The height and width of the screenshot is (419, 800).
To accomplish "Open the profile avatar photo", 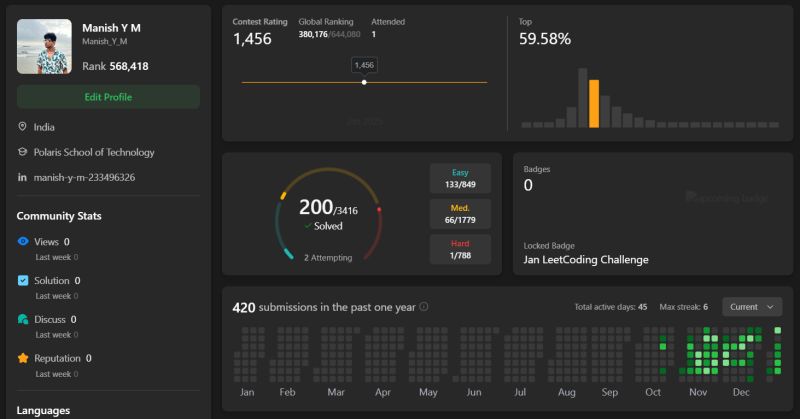I will coord(44,46).
